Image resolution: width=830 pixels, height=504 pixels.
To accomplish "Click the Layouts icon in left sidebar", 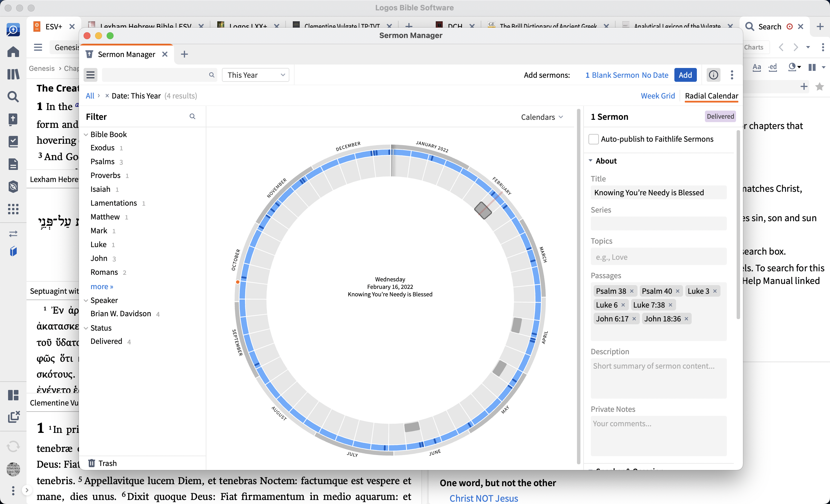I will tap(13, 395).
